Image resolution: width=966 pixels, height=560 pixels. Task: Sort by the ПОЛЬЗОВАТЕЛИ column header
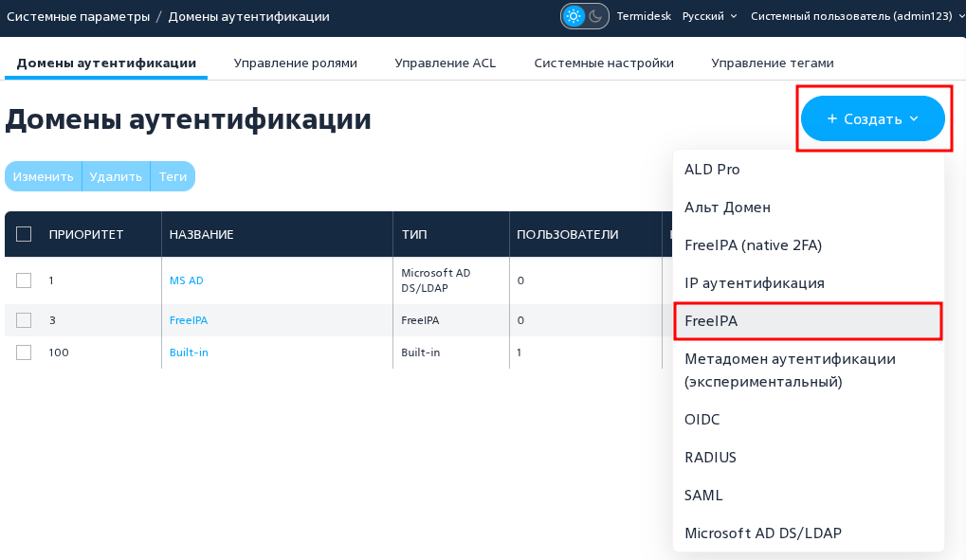568,234
